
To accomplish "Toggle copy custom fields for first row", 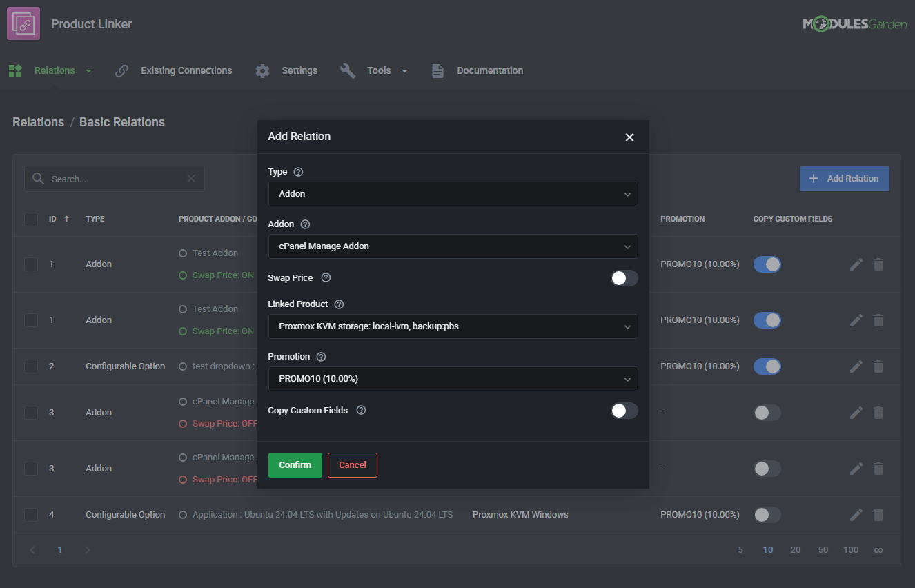I will (x=767, y=264).
